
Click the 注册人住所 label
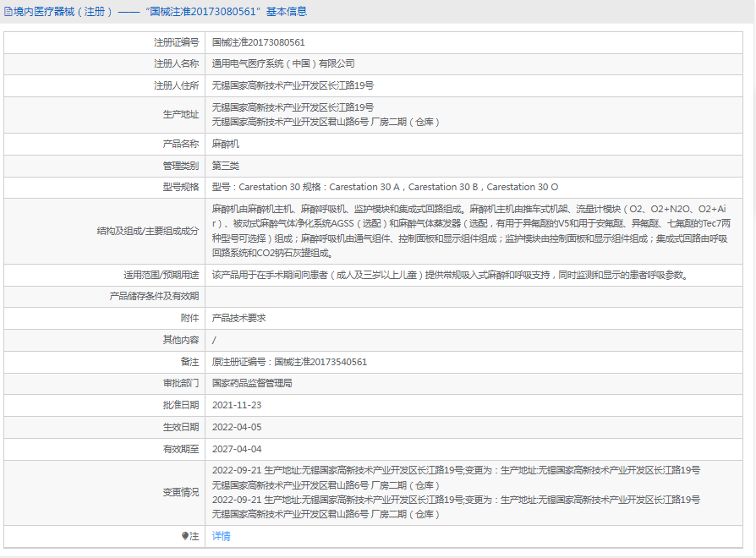click(x=177, y=85)
